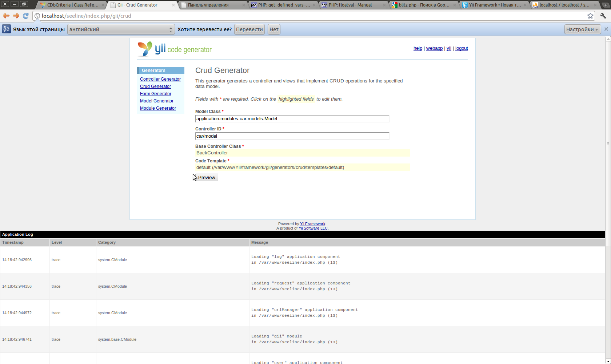Screen dimensions: 611x364
Task: Open the Module Generator link
Action: click(158, 108)
